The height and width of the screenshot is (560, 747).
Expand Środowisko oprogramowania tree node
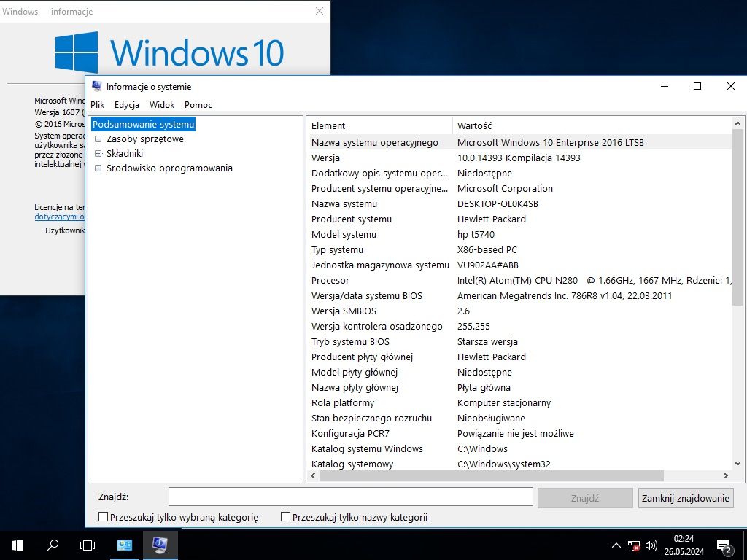click(98, 168)
